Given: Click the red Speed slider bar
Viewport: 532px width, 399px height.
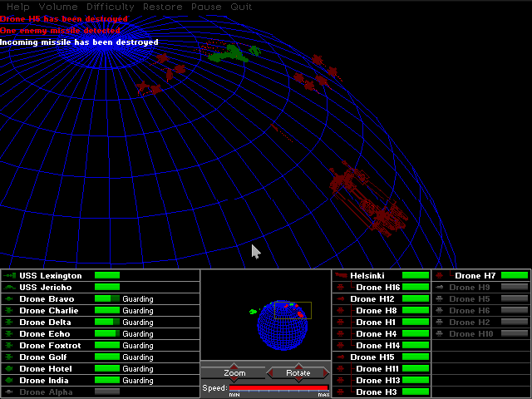Looking at the screenshot, I should 279,388.
